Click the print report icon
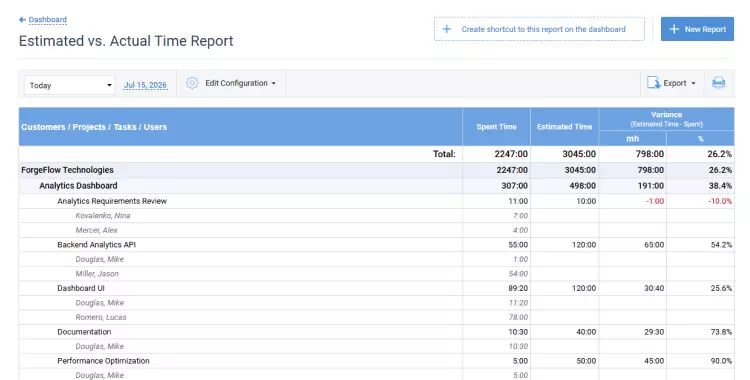Screen dimensions: 750x380 718,83
